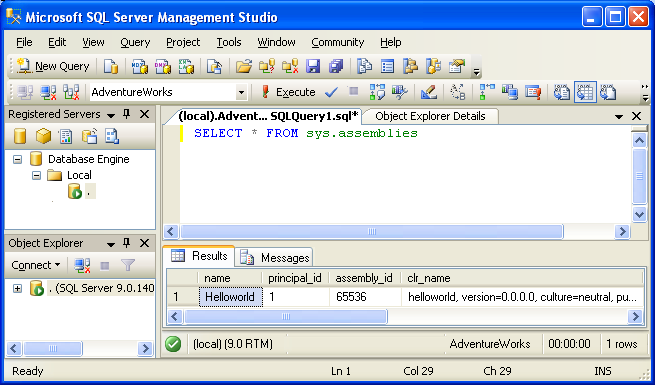Screen dimensions: 655x385
Task: Click the Save floppy disk icon
Action: point(312,66)
